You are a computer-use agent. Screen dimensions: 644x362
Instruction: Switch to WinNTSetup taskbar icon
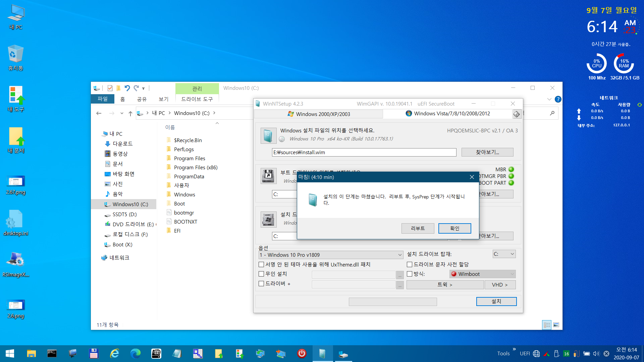click(322, 354)
